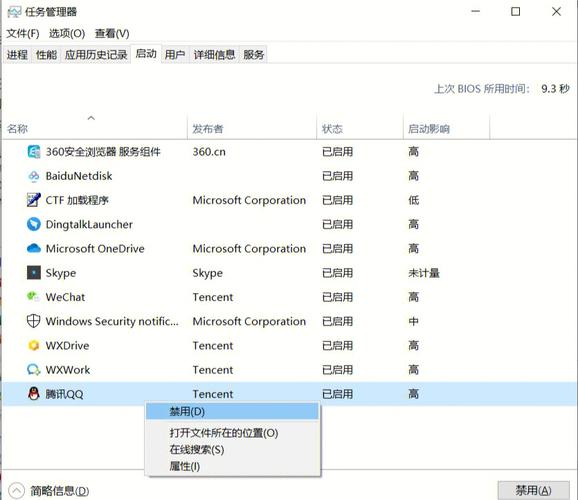578x500 pixels.
Task: Select the Skype name in first column
Action: (x=61, y=273)
